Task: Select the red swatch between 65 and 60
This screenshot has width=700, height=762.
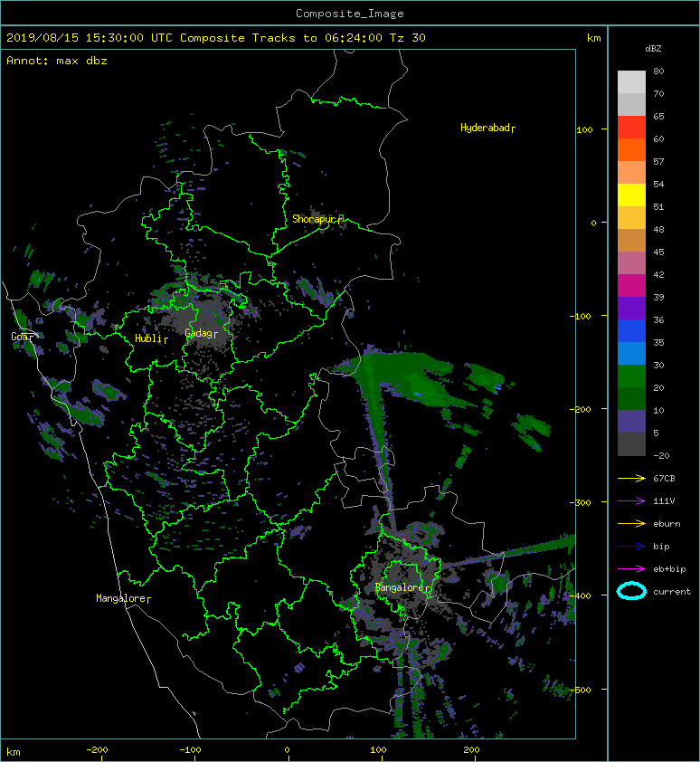Action: [631, 128]
